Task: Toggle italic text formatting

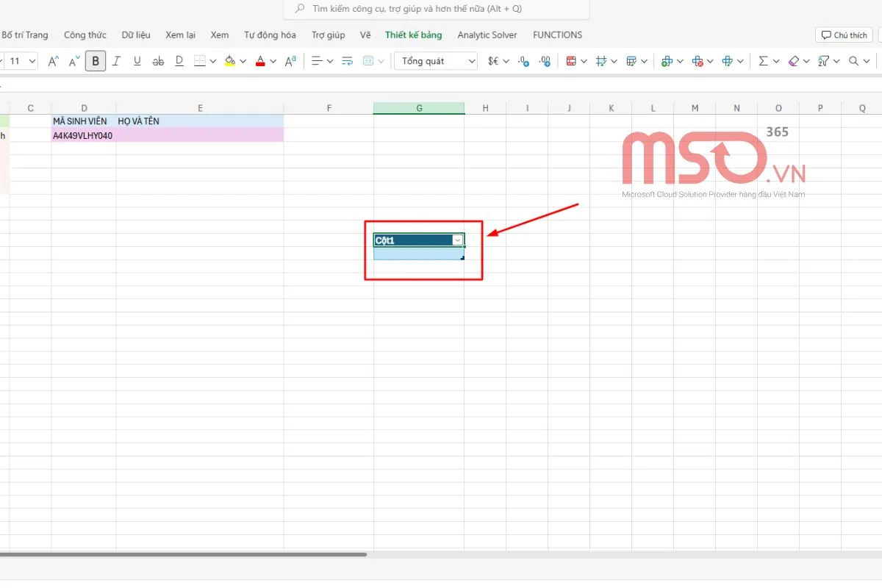Action: tap(116, 61)
